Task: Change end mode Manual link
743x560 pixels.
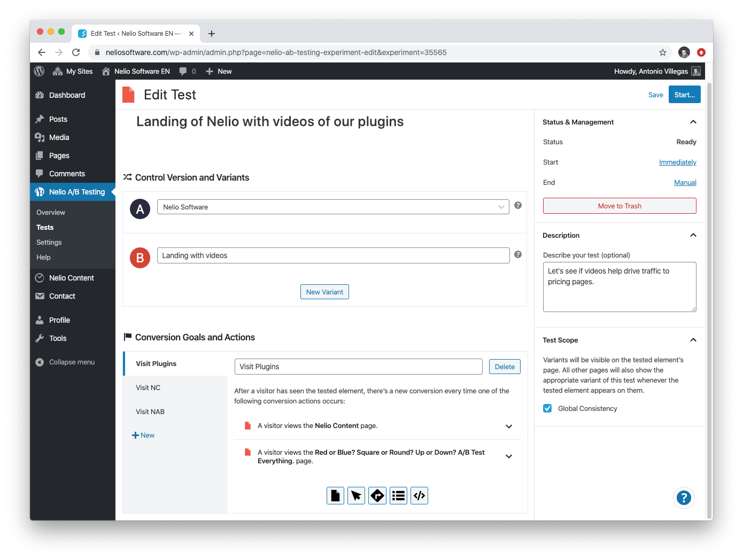Action: tap(685, 182)
